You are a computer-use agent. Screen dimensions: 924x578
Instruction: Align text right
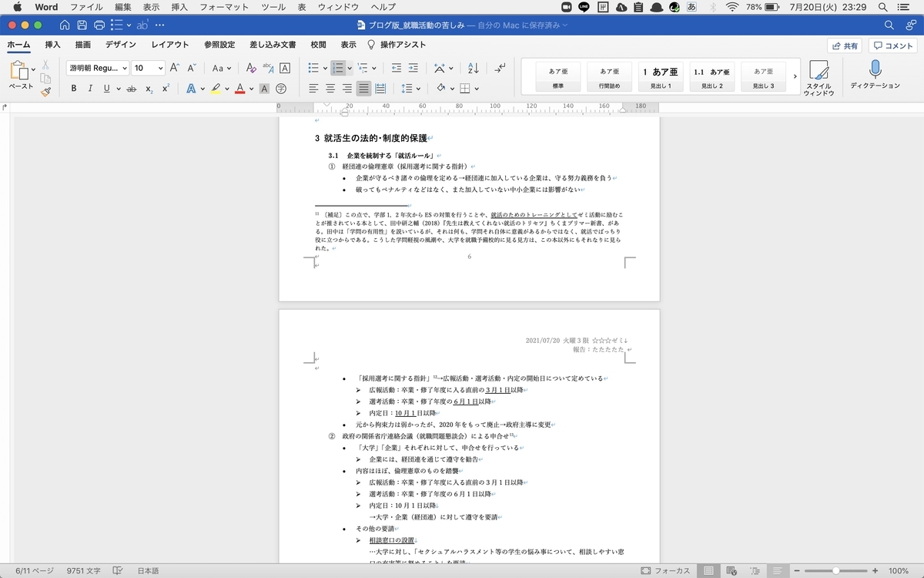[347, 89]
